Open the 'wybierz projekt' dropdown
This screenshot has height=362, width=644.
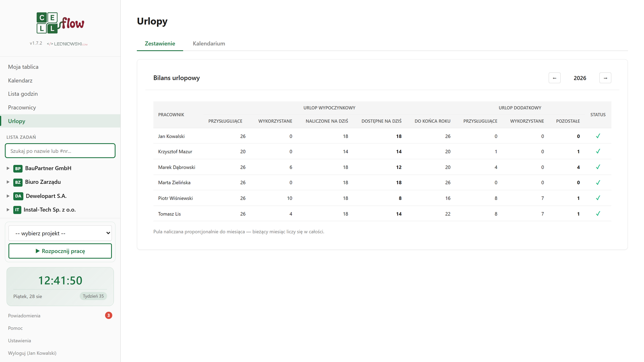click(x=60, y=233)
